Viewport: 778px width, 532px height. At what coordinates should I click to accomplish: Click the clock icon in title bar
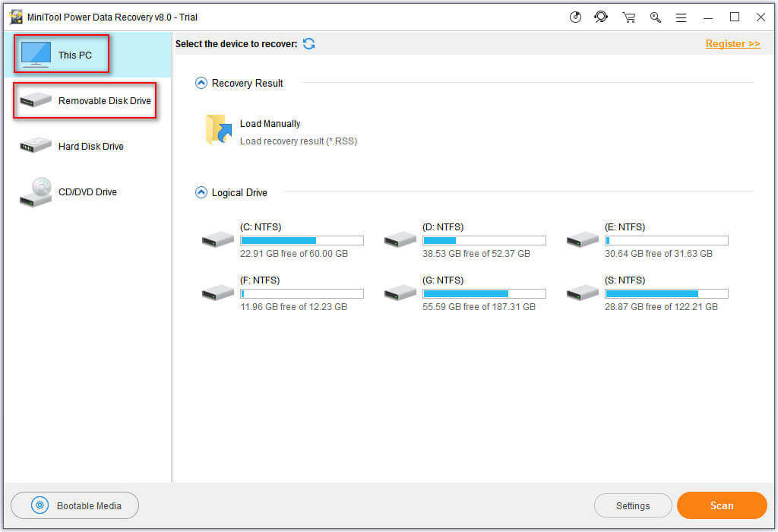(575, 17)
